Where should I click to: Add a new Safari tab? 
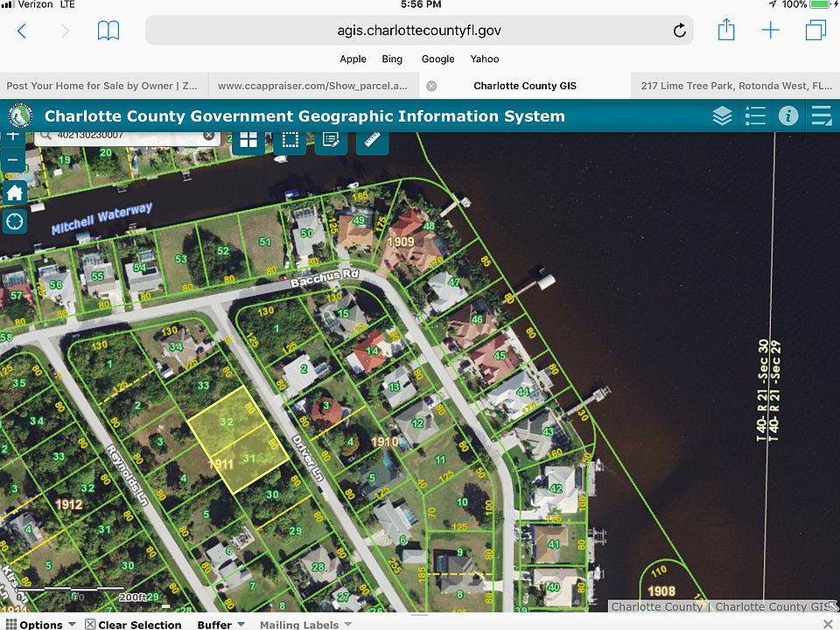(770, 30)
